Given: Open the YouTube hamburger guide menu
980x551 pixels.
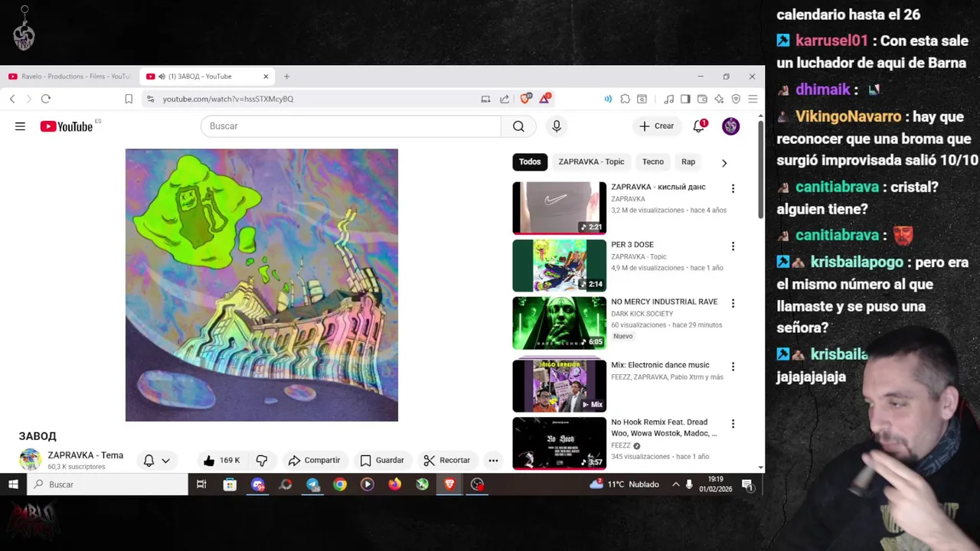Looking at the screenshot, I should tap(20, 126).
